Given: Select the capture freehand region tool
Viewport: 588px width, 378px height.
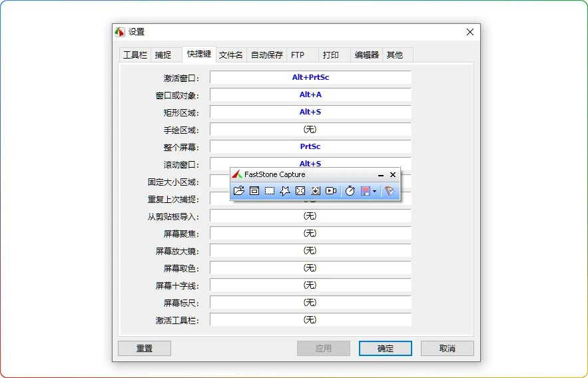Looking at the screenshot, I should pyautogui.click(x=284, y=191).
